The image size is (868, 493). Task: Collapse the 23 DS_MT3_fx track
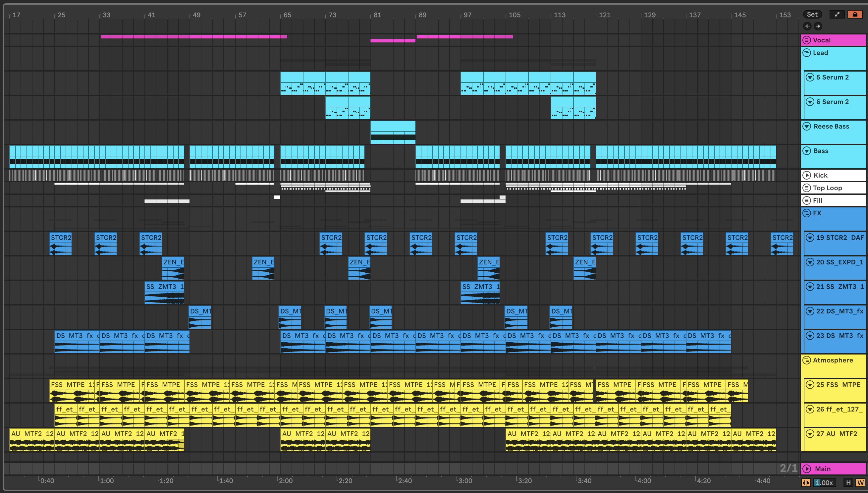[810, 336]
